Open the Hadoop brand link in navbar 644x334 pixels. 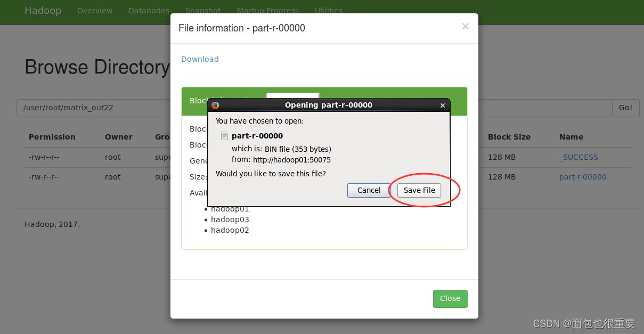[x=43, y=11]
